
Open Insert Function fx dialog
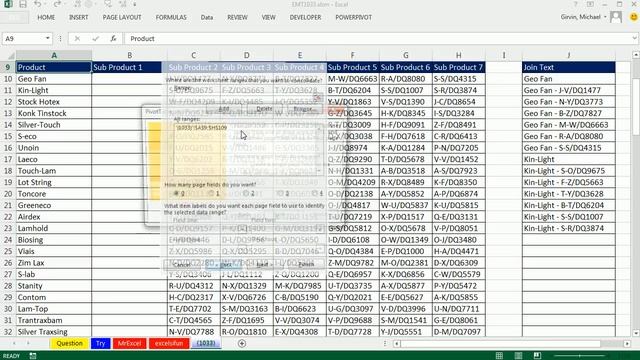(113, 38)
